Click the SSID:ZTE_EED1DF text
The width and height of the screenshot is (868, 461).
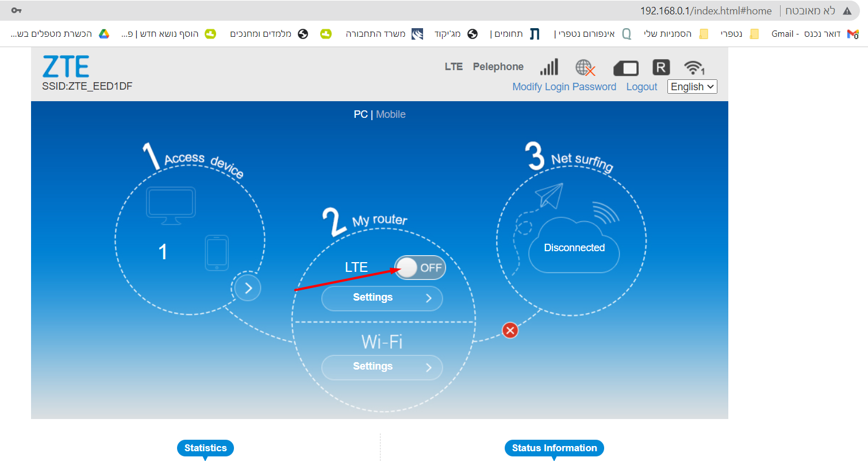point(87,86)
